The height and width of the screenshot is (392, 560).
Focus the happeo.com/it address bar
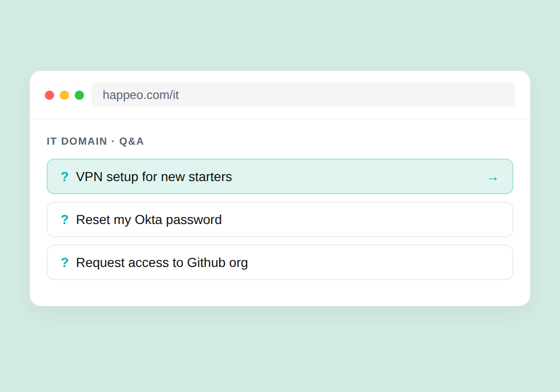303,95
